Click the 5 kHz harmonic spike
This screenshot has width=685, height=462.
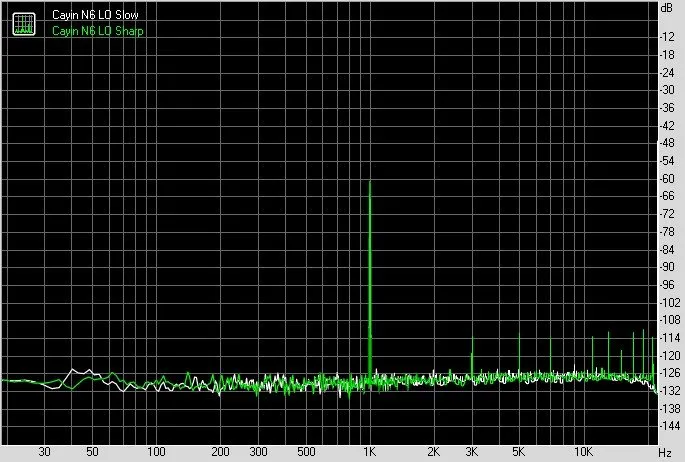tap(519, 354)
